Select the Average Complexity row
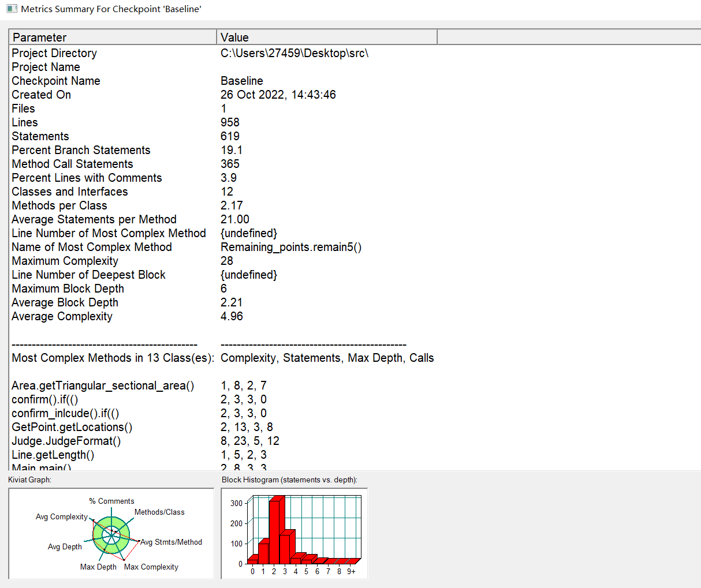Viewport: 701px width, 588px height. pyautogui.click(x=62, y=316)
